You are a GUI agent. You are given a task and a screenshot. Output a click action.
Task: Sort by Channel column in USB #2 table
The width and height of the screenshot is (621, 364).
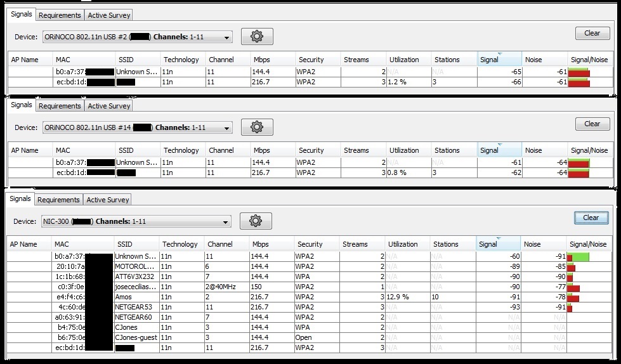tap(221, 60)
